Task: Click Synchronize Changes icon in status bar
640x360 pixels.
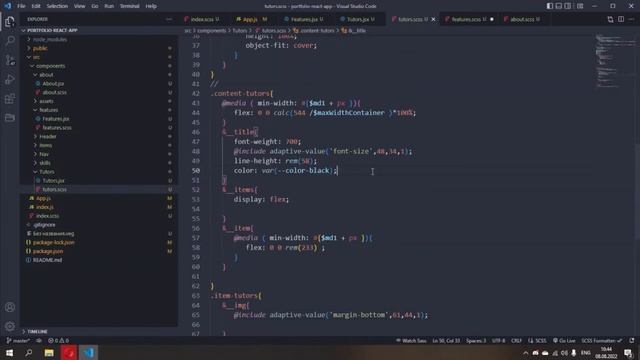Action: (x=39, y=340)
